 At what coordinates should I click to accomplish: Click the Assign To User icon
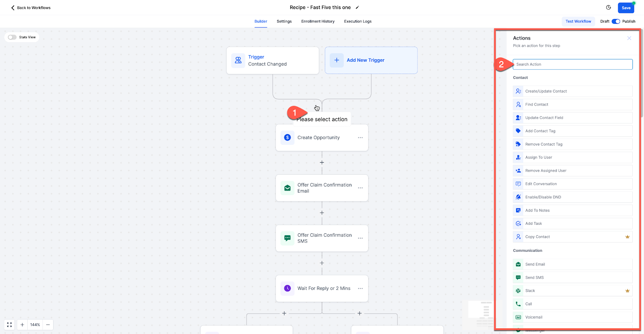pyautogui.click(x=518, y=157)
